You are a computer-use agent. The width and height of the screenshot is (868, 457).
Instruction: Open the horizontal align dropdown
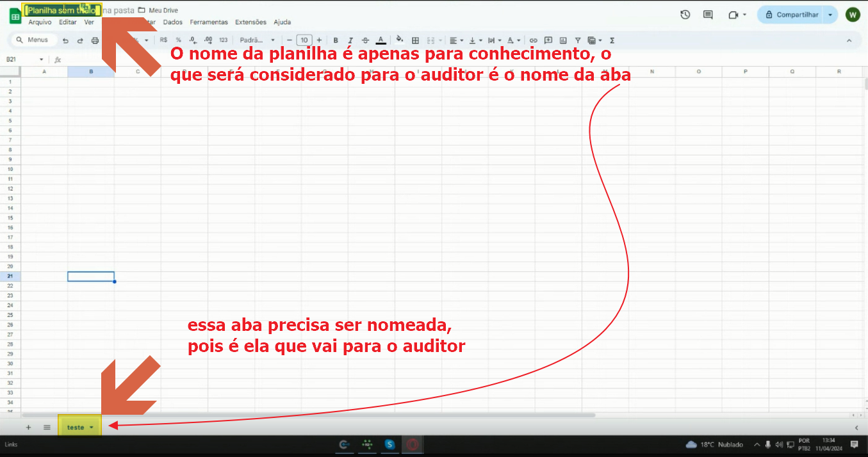coord(456,40)
